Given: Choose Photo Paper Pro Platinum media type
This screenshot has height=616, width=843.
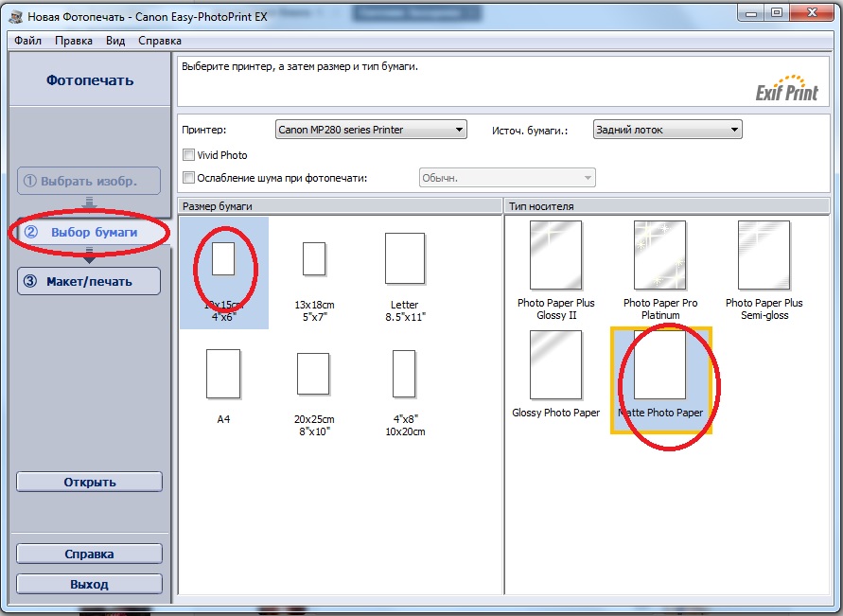Looking at the screenshot, I should (x=660, y=255).
